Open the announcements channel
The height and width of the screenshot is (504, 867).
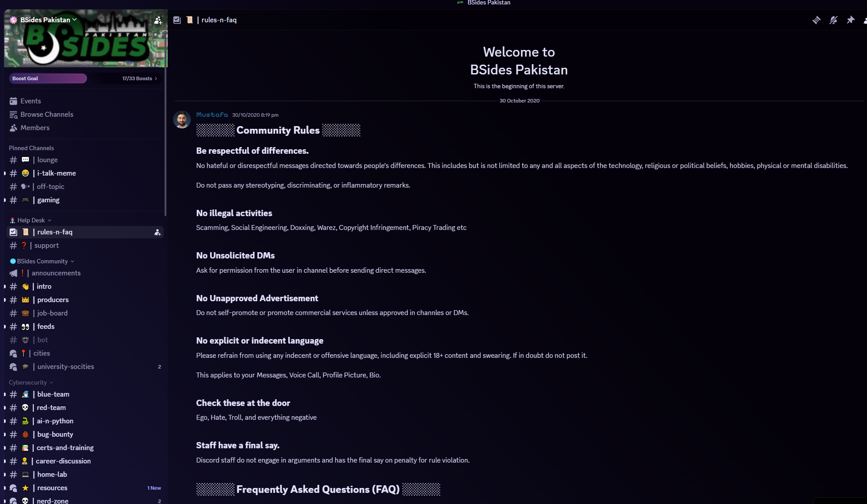(84, 273)
